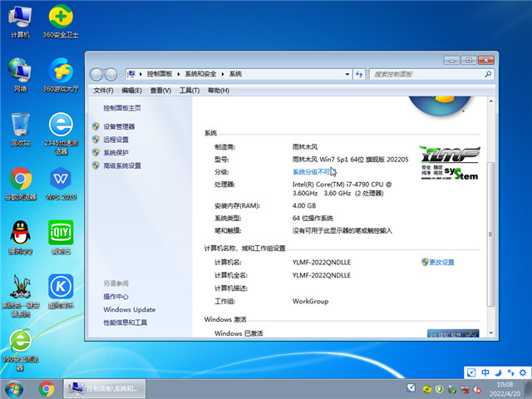Click the Show desktop strip
Image resolution: width=532 pixels, height=399 pixels.
pos(529,389)
